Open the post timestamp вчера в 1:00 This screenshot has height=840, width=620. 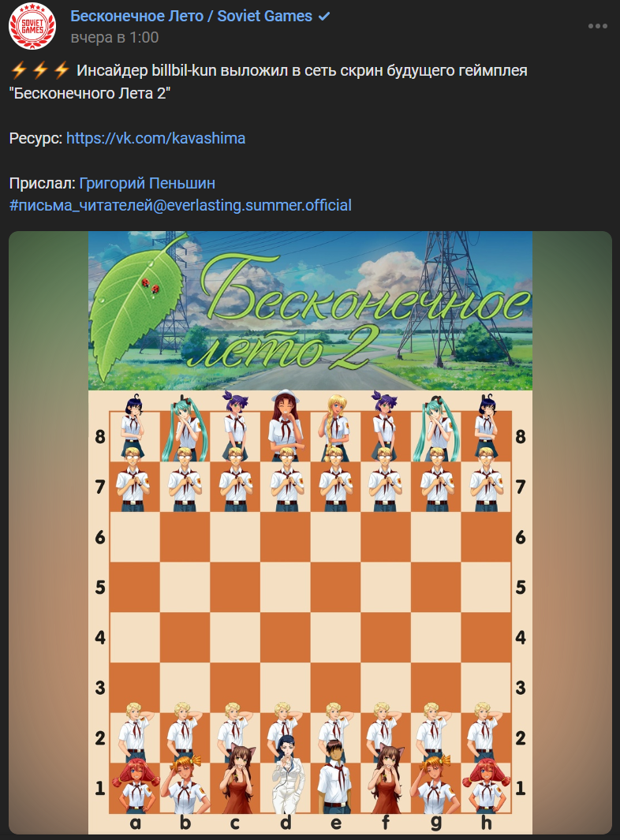(114, 38)
